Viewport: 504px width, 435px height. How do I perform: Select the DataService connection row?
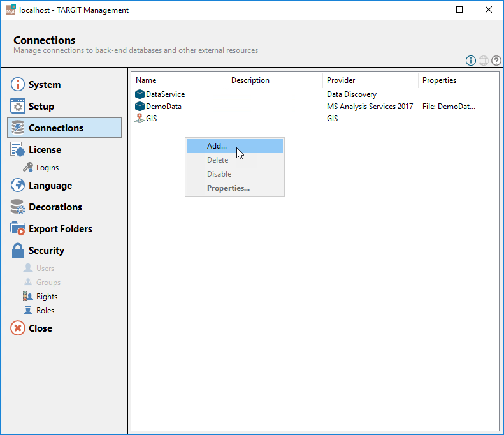click(165, 94)
